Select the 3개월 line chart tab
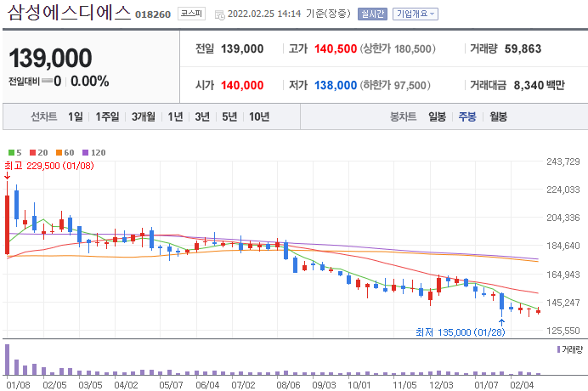Image resolution: width=588 pixels, height=391 pixels. (x=144, y=116)
